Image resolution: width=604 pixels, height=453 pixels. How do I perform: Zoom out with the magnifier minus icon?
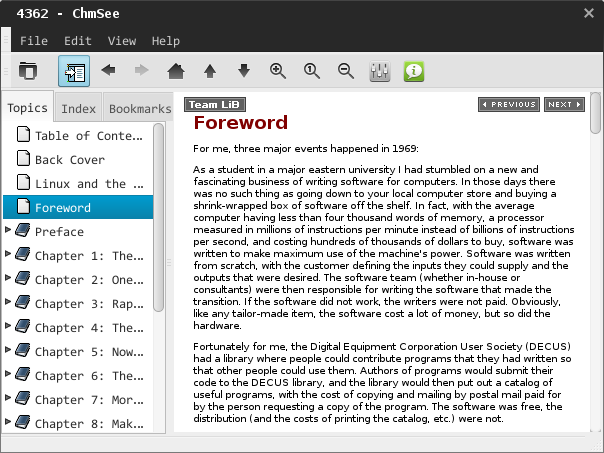click(346, 71)
